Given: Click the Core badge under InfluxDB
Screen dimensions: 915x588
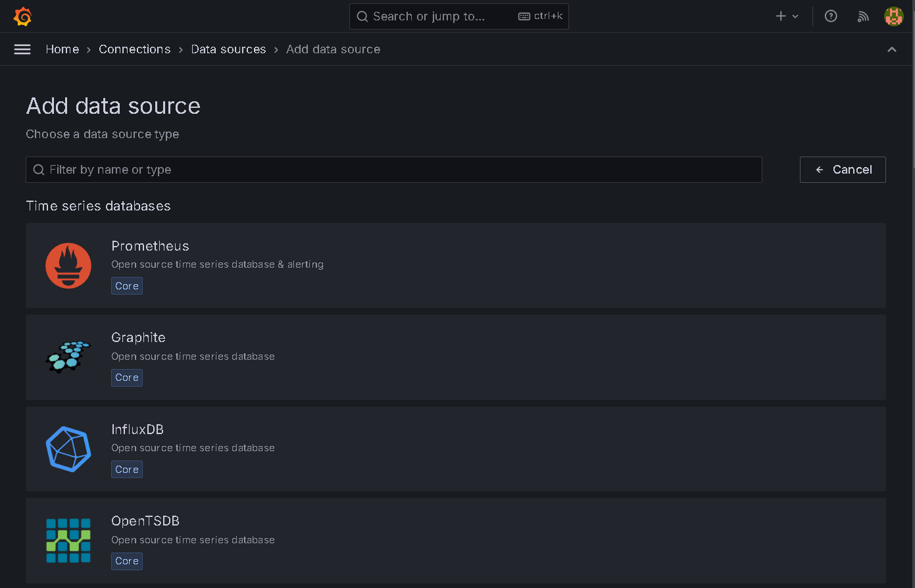Looking at the screenshot, I should pyautogui.click(x=127, y=470).
